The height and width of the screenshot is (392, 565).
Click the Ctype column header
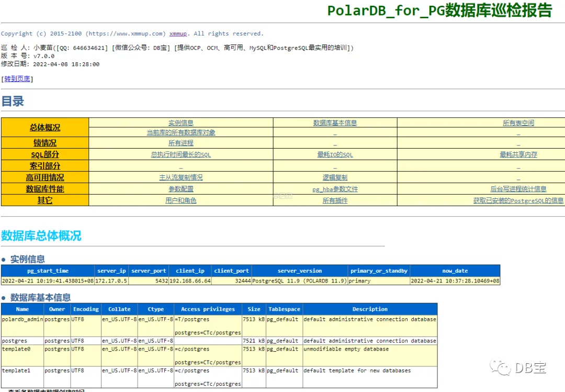coord(156,309)
